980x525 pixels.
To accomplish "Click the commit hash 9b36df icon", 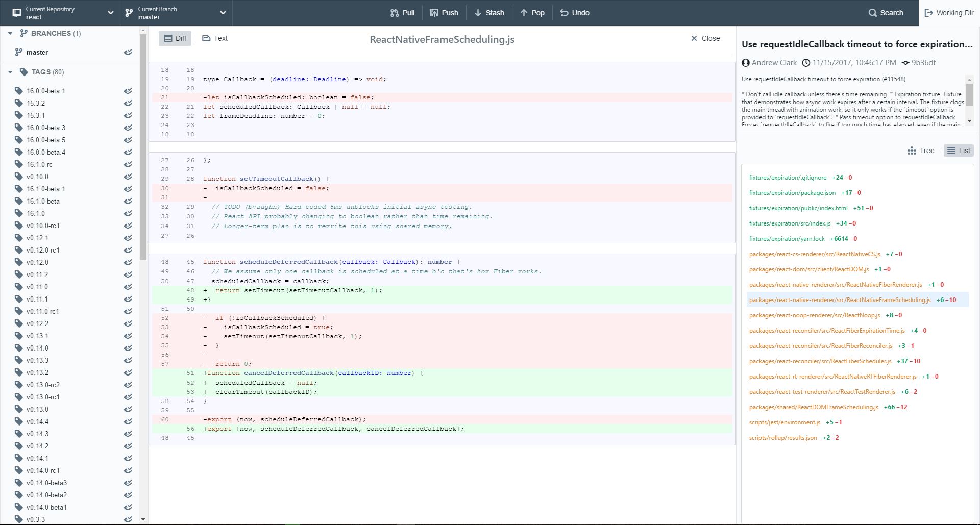I will click(905, 63).
